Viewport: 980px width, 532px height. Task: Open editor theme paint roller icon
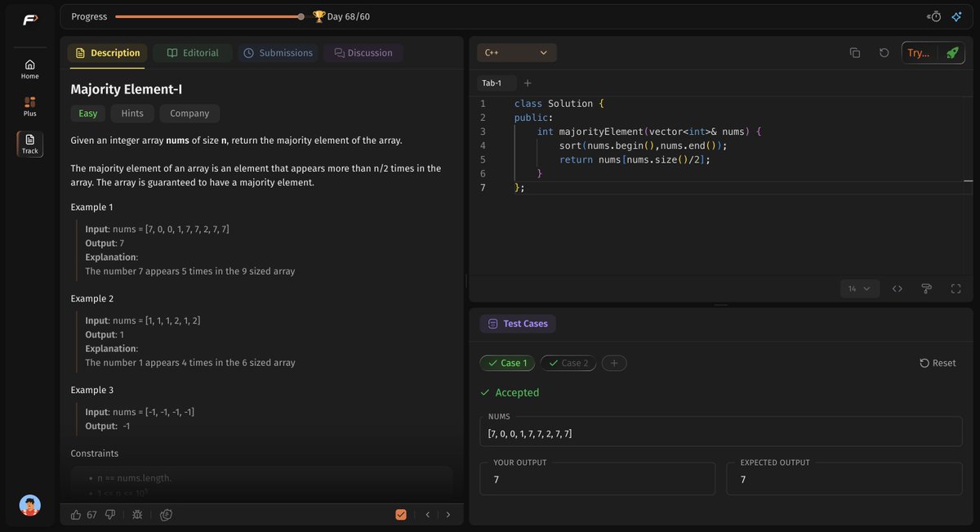926,288
